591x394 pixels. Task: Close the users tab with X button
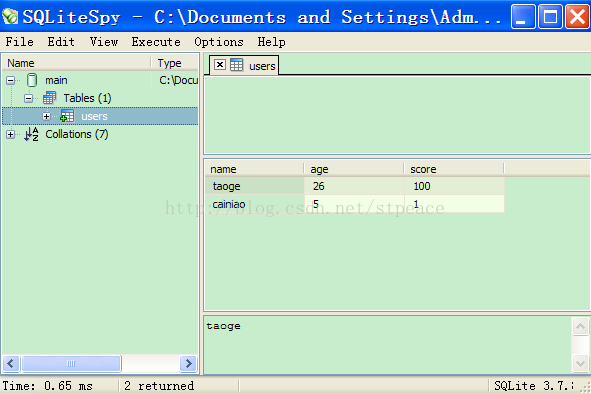point(220,64)
